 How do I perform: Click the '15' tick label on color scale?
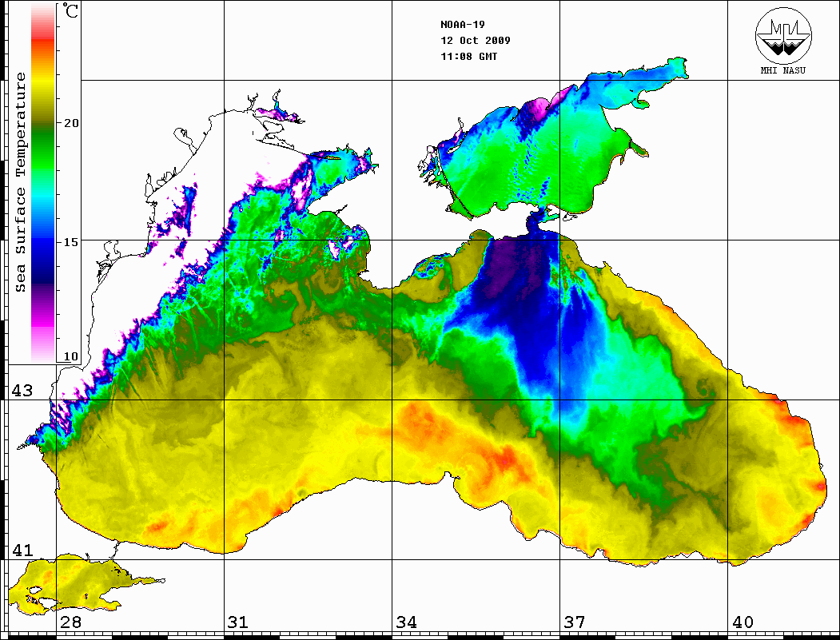coord(70,242)
